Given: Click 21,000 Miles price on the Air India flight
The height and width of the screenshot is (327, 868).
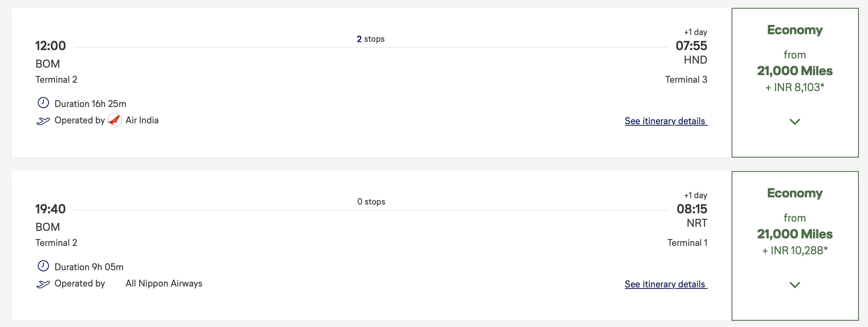Looking at the screenshot, I should click(795, 71).
